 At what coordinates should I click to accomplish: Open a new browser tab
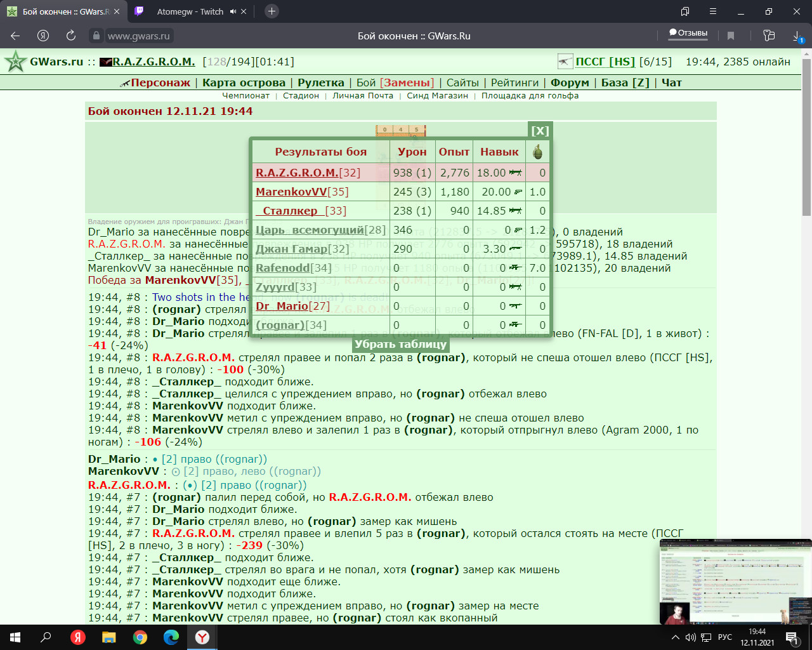(272, 11)
